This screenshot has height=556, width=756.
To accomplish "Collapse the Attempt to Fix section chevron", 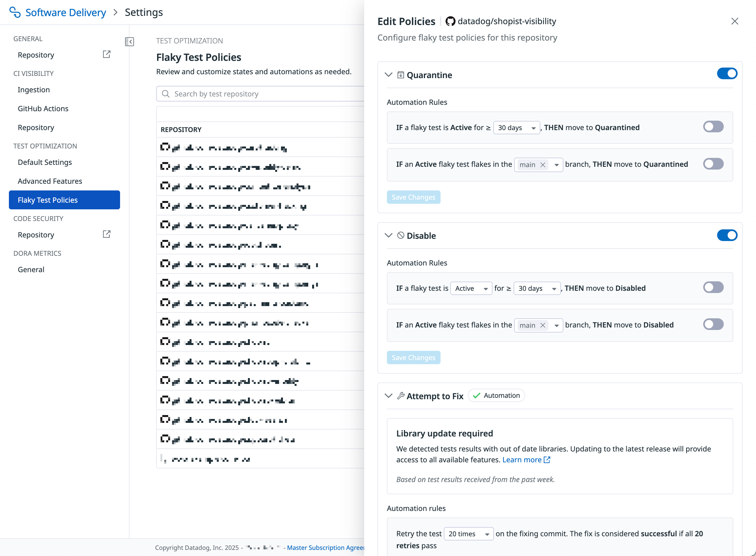I will click(x=389, y=396).
